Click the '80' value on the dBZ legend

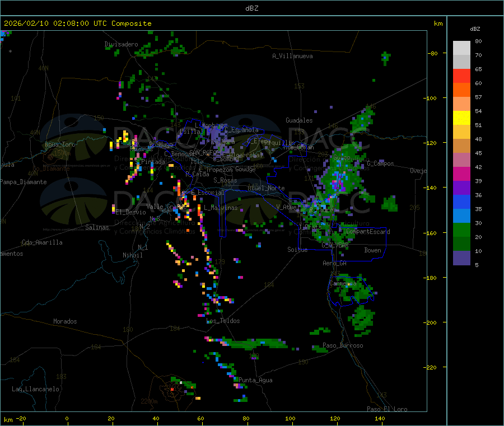coord(478,41)
